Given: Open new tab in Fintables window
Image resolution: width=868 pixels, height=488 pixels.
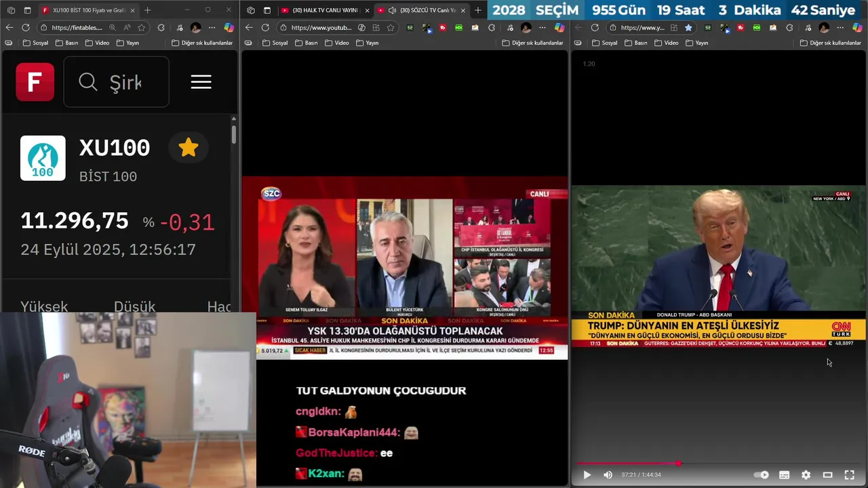Looking at the screenshot, I should pyautogui.click(x=147, y=10).
